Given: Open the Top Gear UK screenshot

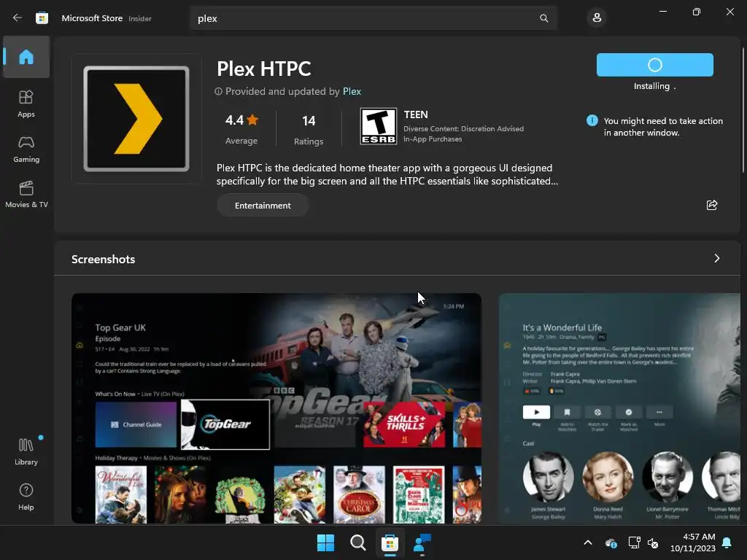Looking at the screenshot, I should [276, 408].
